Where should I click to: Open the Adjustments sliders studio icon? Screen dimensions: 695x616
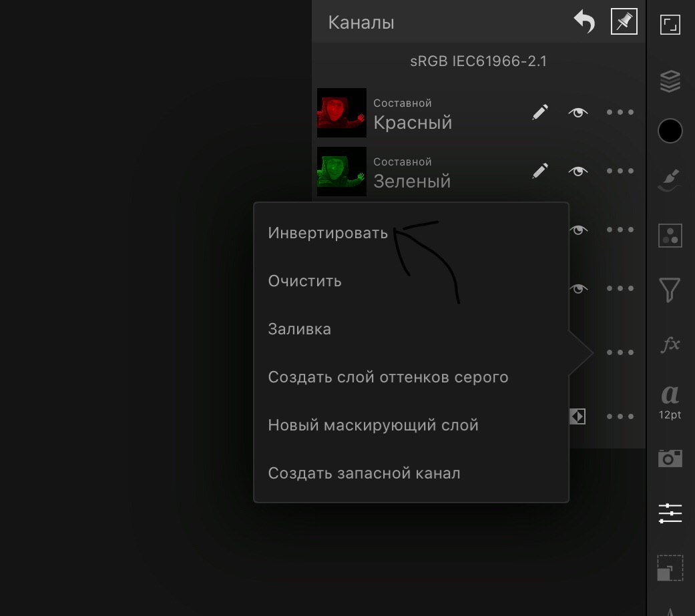pos(670,513)
